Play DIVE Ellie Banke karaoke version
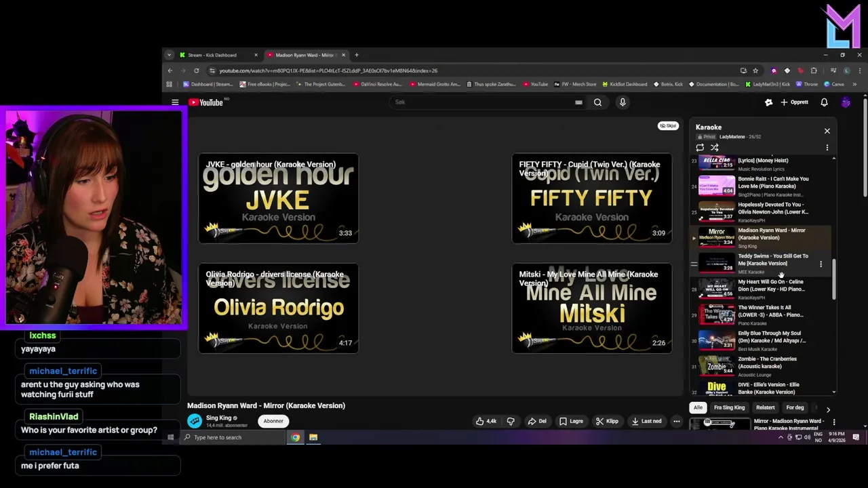The image size is (868, 488). 761,388
